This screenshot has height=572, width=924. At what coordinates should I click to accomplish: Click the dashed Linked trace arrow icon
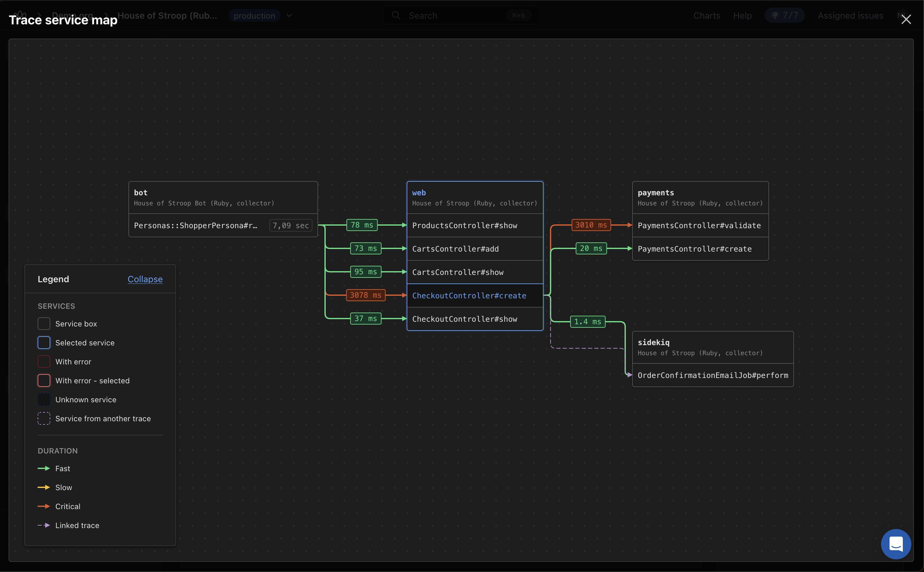click(x=44, y=525)
